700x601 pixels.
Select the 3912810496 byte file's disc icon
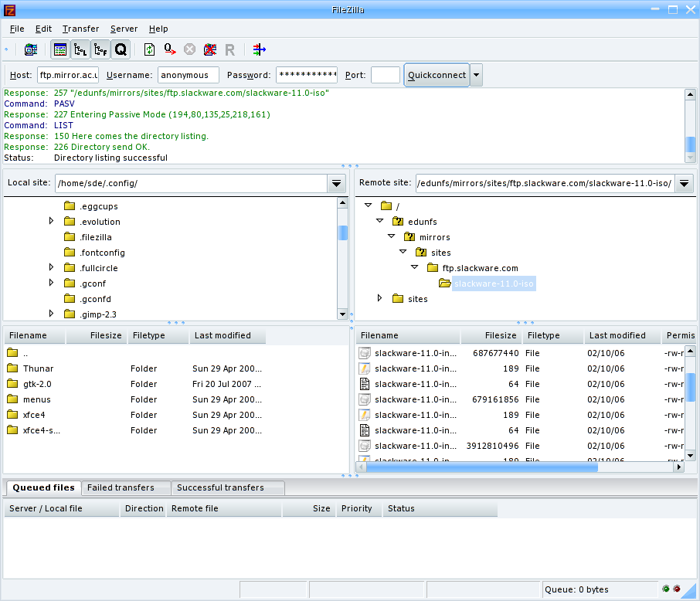point(365,446)
